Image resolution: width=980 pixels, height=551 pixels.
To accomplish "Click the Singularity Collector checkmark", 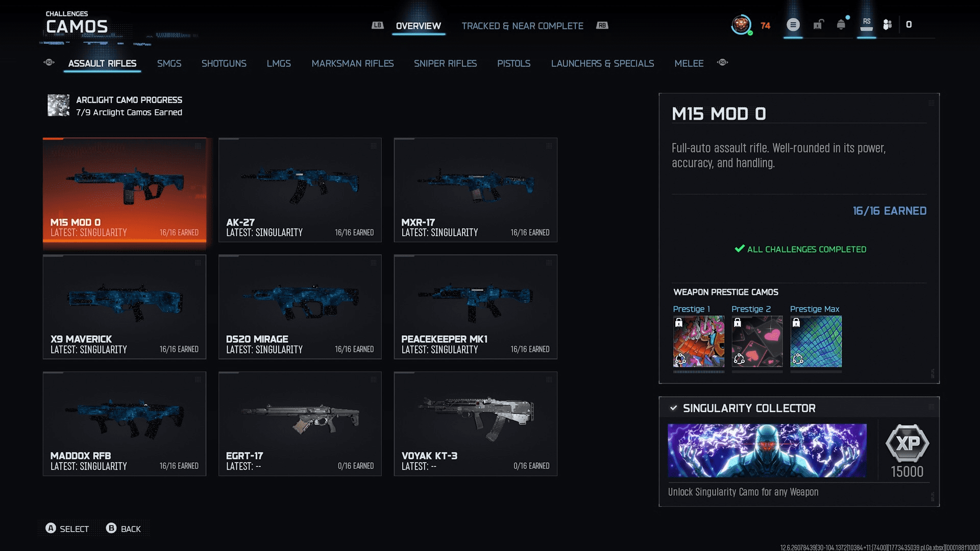I will [674, 408].
